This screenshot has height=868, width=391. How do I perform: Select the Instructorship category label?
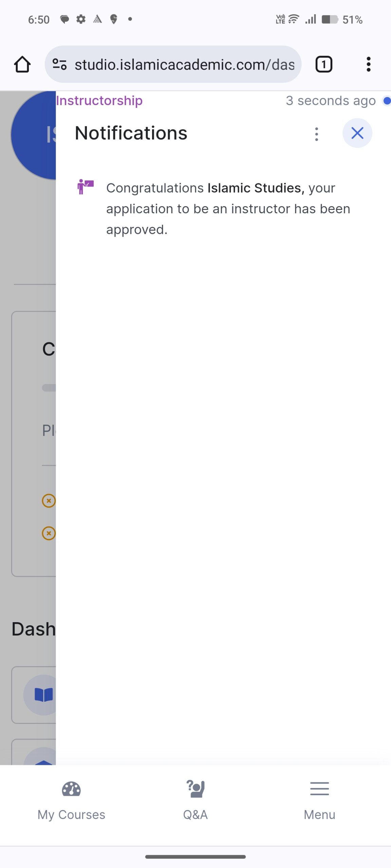click(99, 101)
